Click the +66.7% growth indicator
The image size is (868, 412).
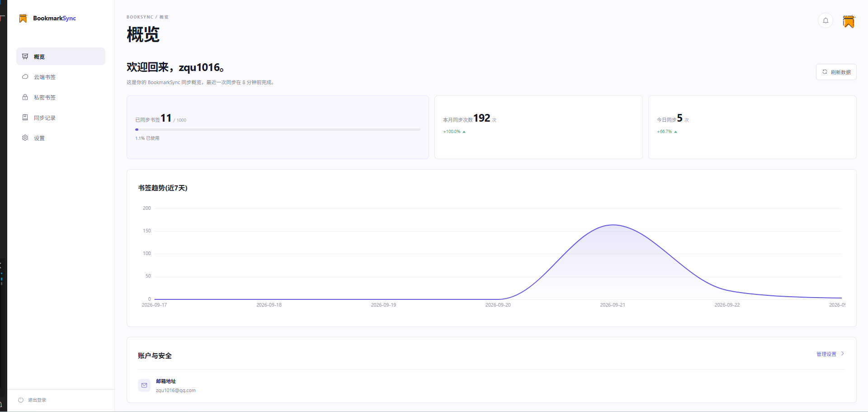tap(667, 132)
